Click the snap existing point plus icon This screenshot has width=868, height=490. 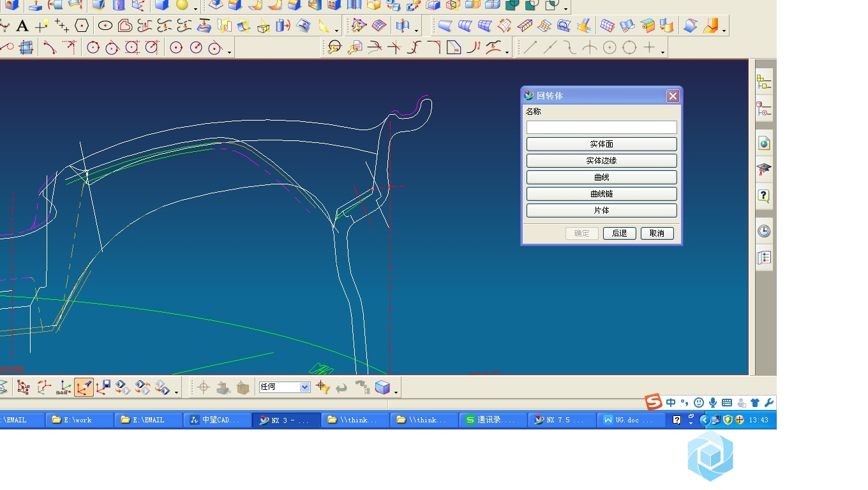(x=649, y=48)
